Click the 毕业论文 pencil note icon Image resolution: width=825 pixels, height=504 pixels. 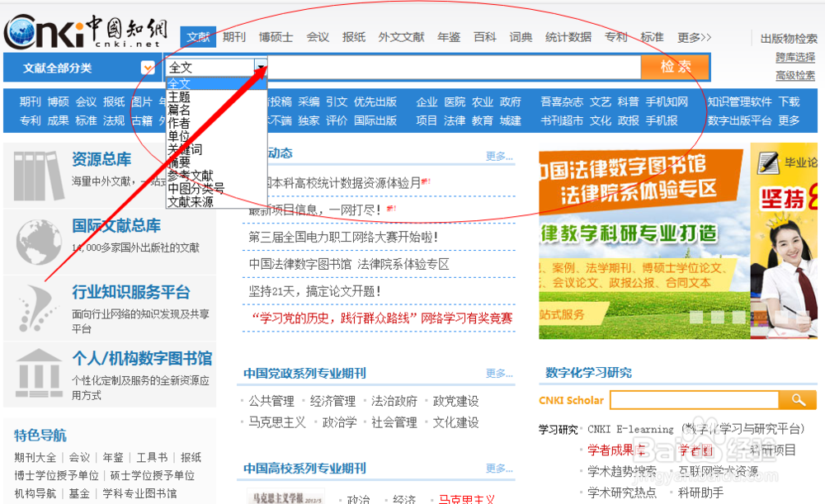pyautogui.click(x=767, y=163)
